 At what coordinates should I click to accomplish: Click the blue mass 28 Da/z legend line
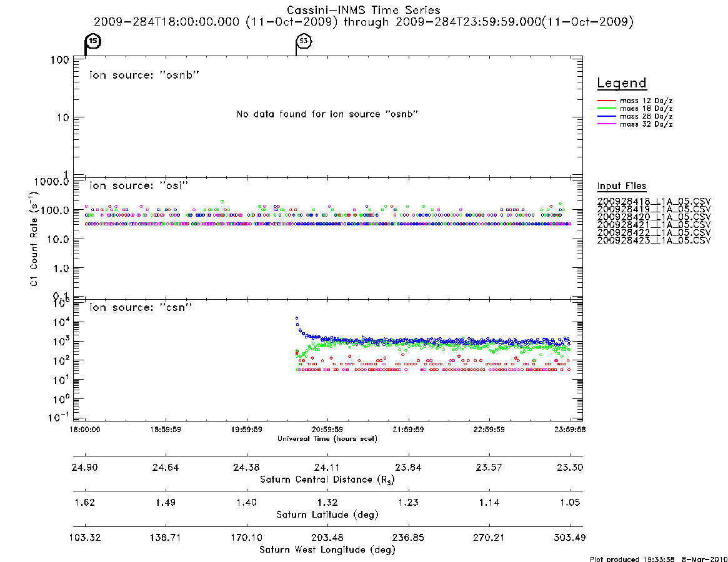click(606, 116)
